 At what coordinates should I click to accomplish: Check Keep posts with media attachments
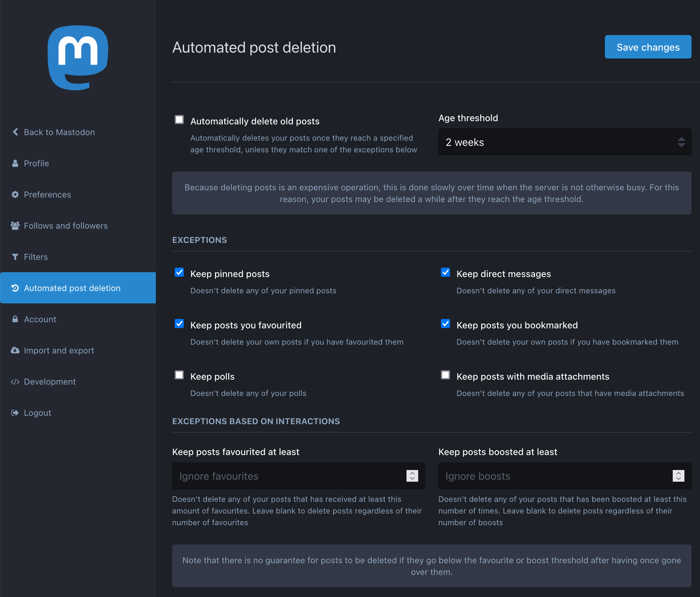445,375
